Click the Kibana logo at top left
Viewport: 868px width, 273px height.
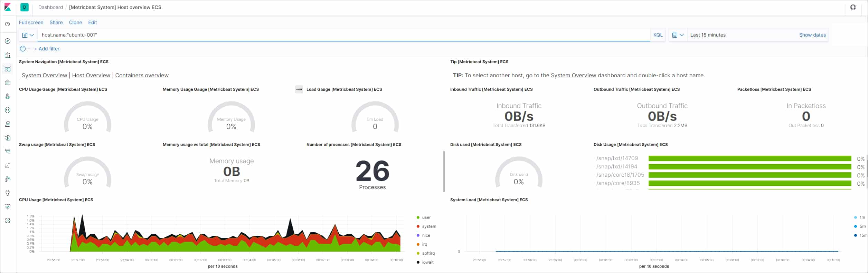tap(8, 7)
